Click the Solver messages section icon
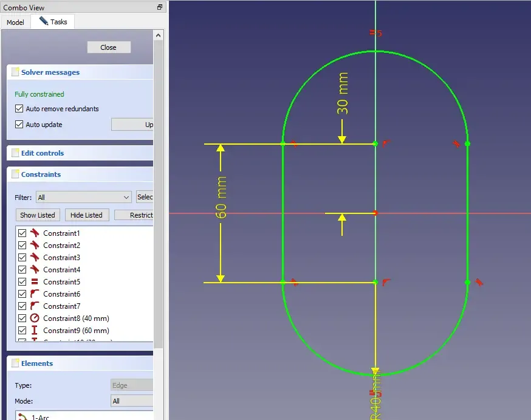 (15, 72)
